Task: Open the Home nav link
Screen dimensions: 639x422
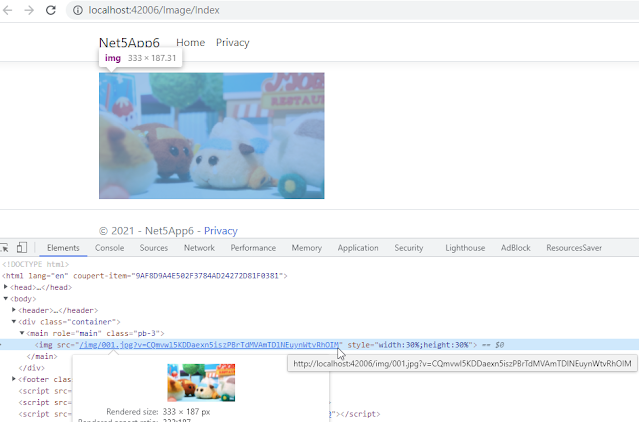Action: pos(190,42)
